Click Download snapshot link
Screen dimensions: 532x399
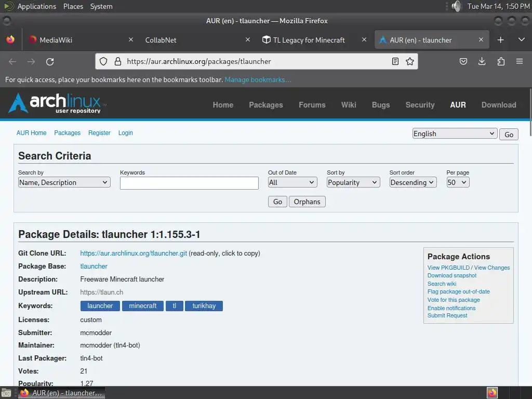[x=452, y=275]
